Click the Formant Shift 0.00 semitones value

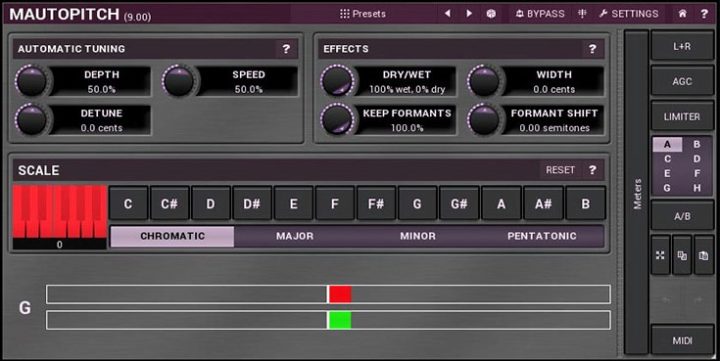554,128
